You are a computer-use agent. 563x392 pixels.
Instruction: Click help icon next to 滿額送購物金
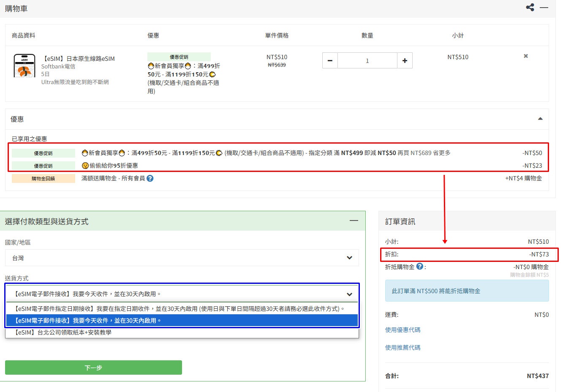point(150,178)
